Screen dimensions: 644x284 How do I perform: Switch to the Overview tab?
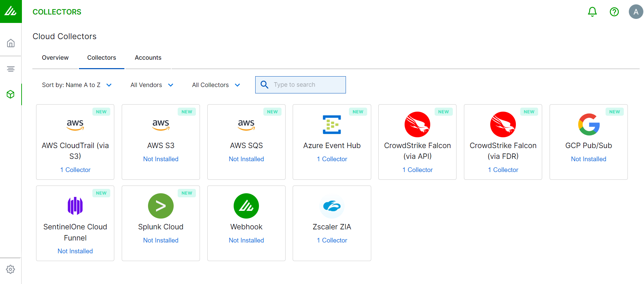[x=55, y=58]
